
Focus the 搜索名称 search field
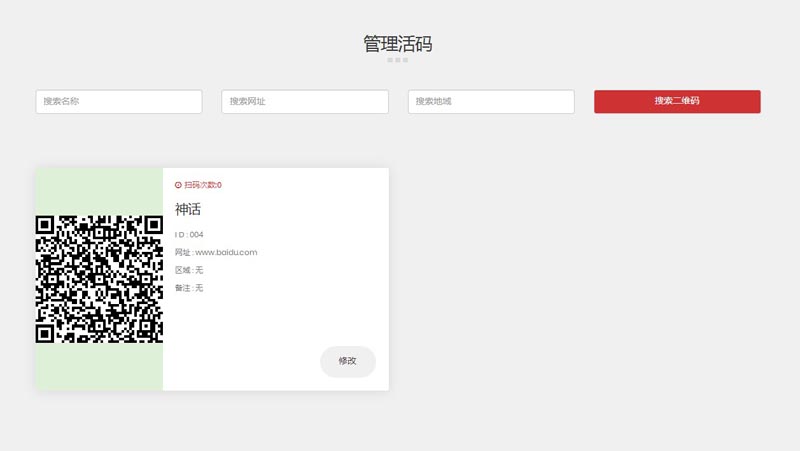point(119,102)
